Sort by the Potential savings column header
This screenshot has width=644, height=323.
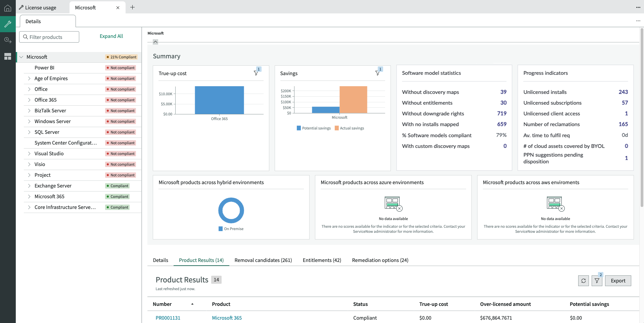(589, 304)
